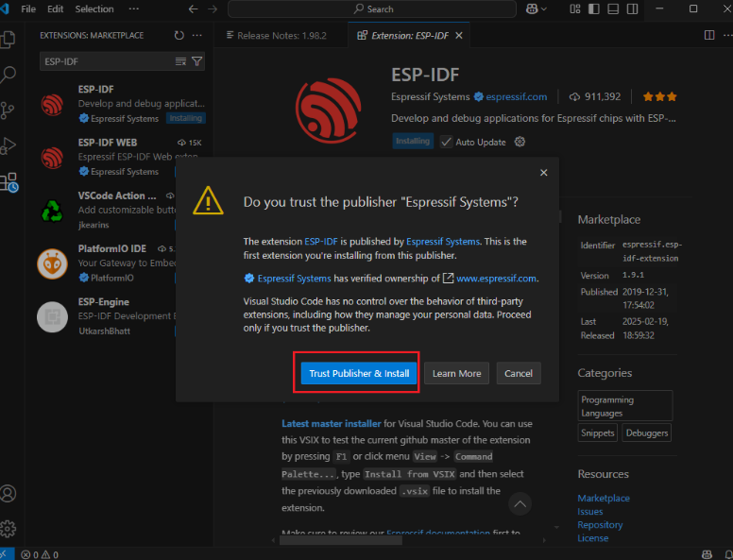Open the Selection menu

94,9
